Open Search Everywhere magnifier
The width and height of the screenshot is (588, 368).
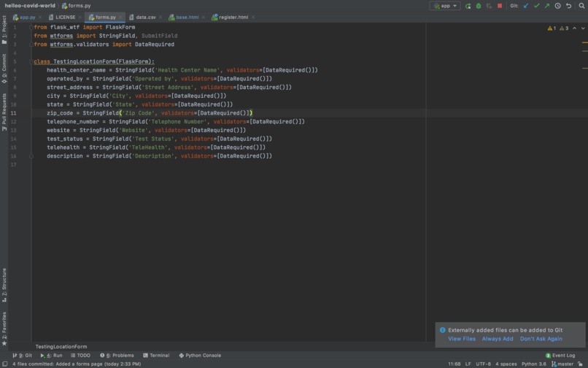pyautogui.click(x=581, y=6)
